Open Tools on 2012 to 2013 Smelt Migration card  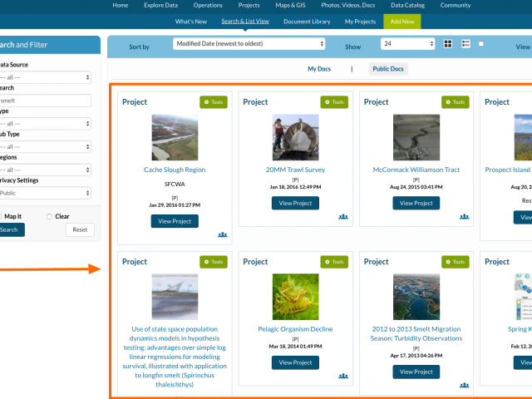(x=456, y=262)
